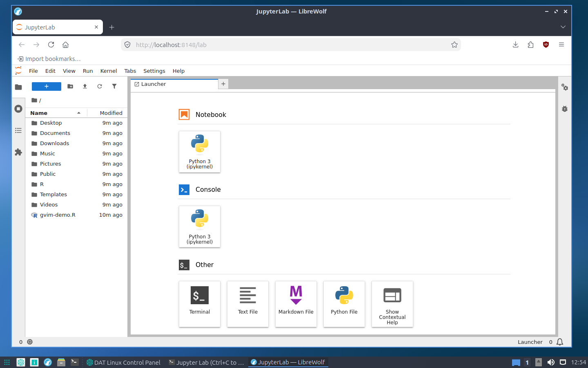This screenshot has height=368, width=588.
Task: Select the Documents folder
Action: 76,133
